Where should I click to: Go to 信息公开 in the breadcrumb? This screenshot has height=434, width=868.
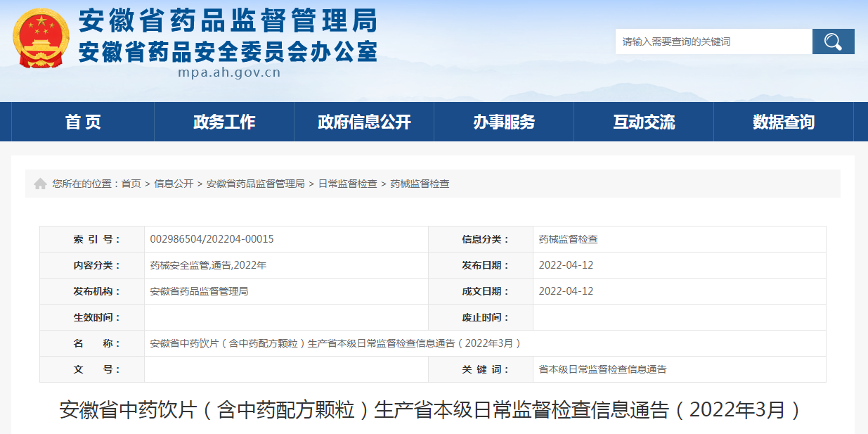pos(174,184)
